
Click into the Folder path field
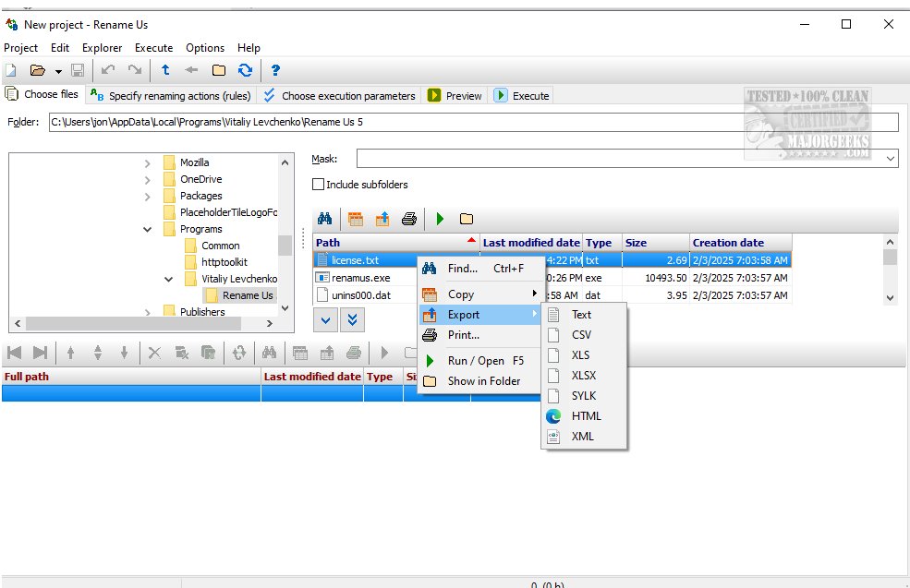pyautogui.click(x=474, y=122)
